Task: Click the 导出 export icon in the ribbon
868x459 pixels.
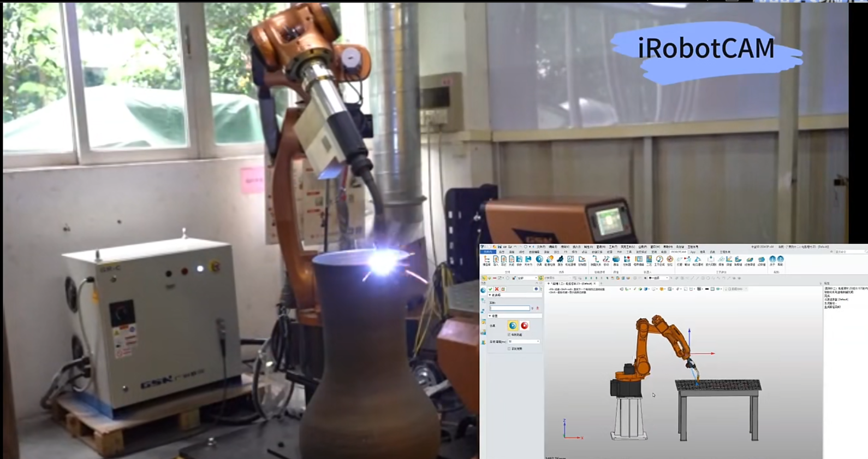Action: pos(504,260)
